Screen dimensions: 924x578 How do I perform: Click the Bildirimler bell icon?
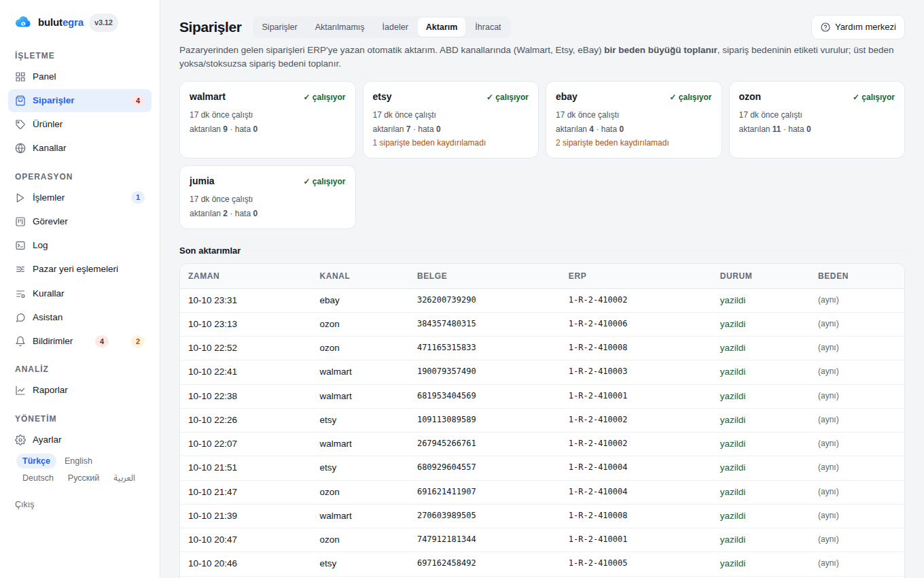20,341
